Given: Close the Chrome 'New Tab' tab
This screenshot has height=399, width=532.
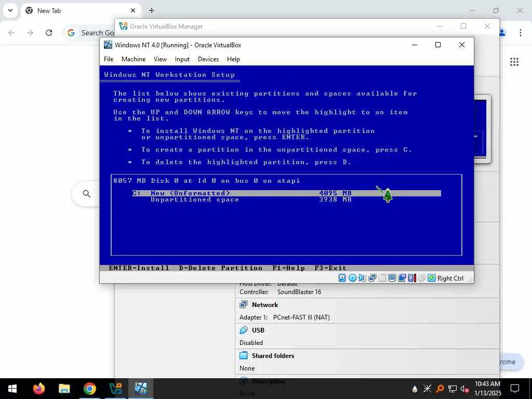Looking at the screenshot, I should click(x=133, y=10).
